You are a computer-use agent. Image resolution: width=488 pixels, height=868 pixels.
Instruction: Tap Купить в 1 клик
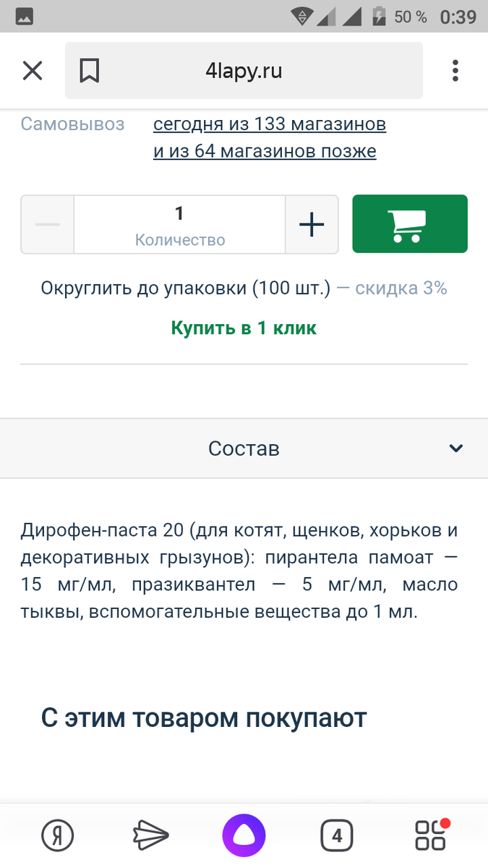(x=244, y=328)
